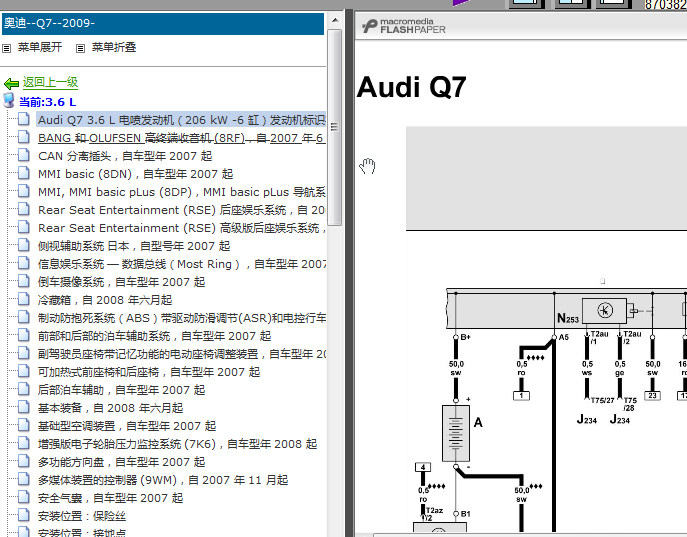Open Rear Seat Entertainment 高级版后座娱乐系统 entry
The width and height of the screenshot is (687, 537).
[181, 228]
